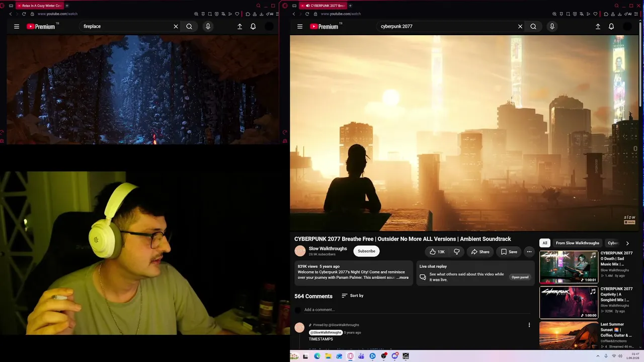Screen dimensions: 644x362
Task: Open the volume control in the system tray
Action: pos(620,356)
